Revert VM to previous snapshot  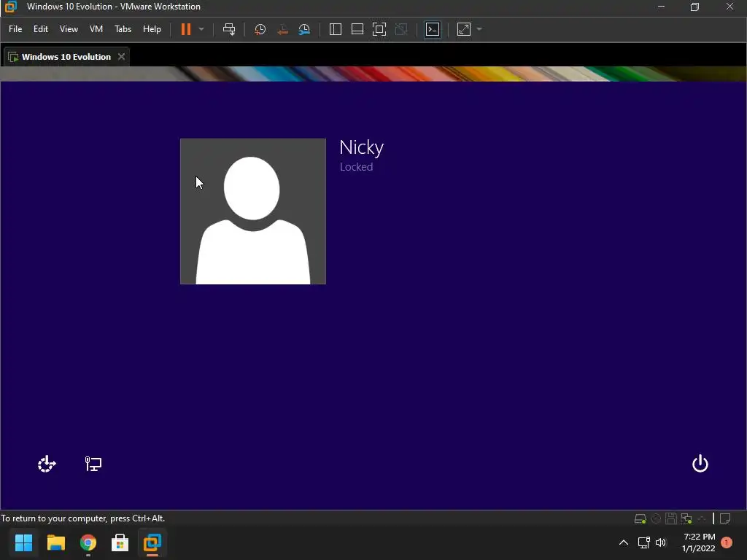pyautogui.click(x=282, y=29)
